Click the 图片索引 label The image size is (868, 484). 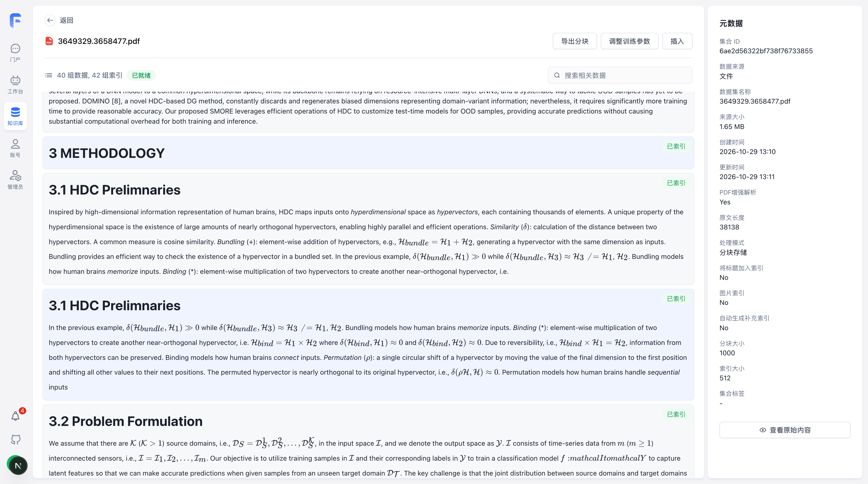pos(732,293)
